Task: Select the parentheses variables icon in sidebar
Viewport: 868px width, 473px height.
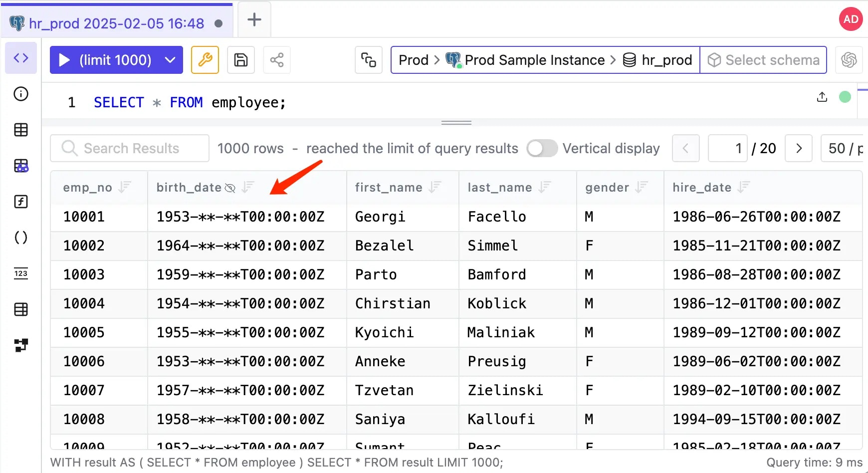Action: point(21,237)
